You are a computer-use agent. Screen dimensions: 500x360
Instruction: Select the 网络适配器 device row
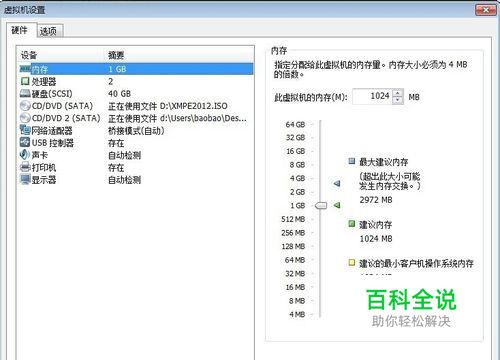pyautogui.click(x=136, y=131)
